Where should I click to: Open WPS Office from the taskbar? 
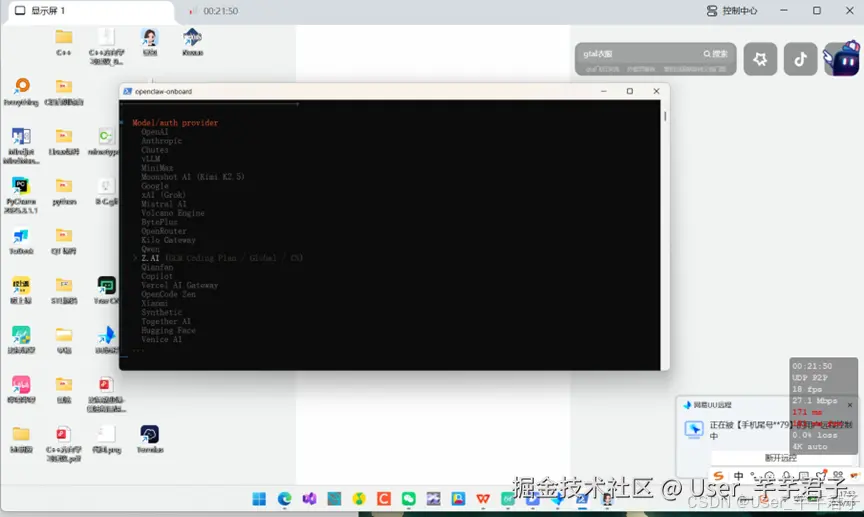(483, 499)
